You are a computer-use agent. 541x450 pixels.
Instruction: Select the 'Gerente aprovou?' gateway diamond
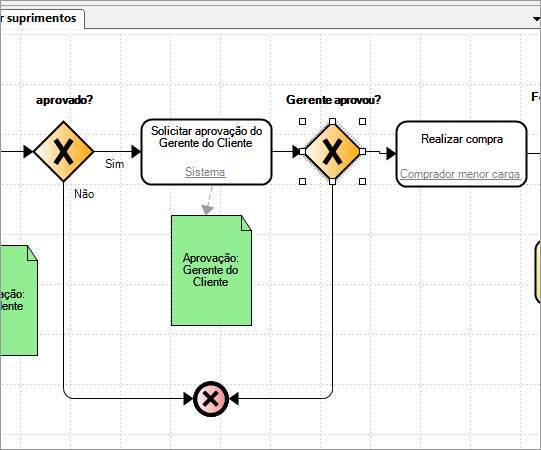tap(332, 151)
